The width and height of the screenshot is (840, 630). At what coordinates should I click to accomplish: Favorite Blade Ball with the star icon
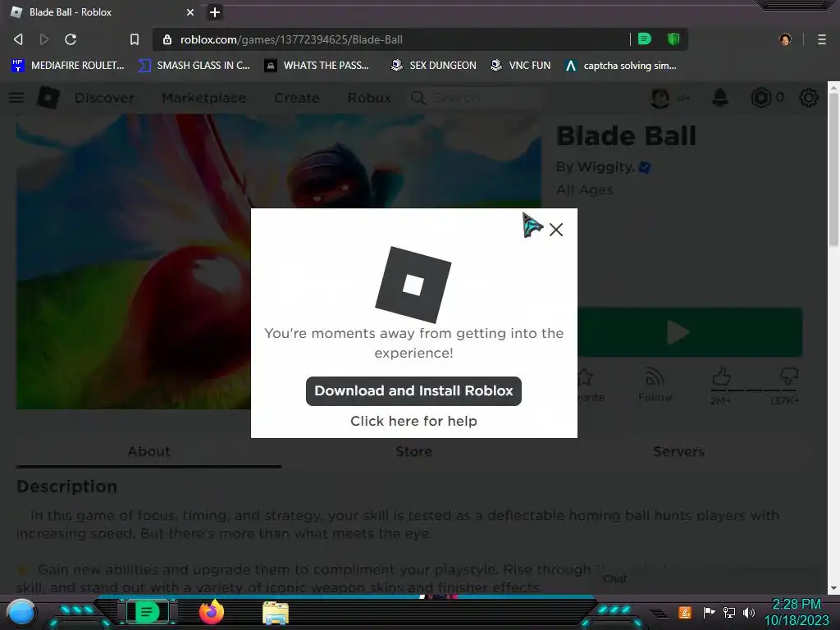(x=586, y=377)
